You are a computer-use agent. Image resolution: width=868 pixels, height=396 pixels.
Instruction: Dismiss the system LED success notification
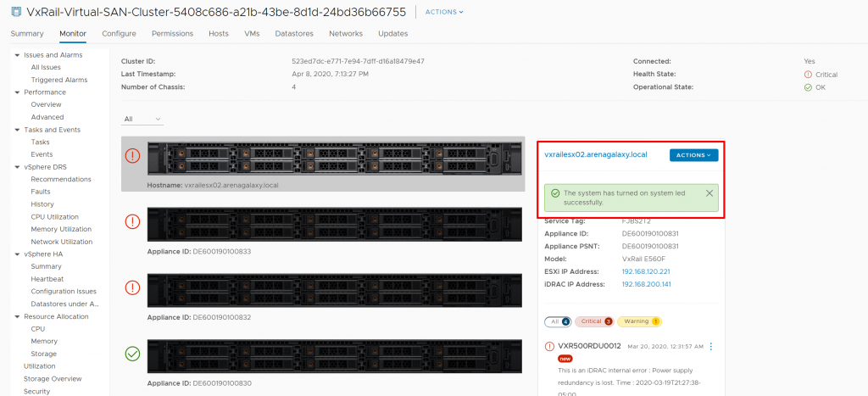click(x=709, y=192)
